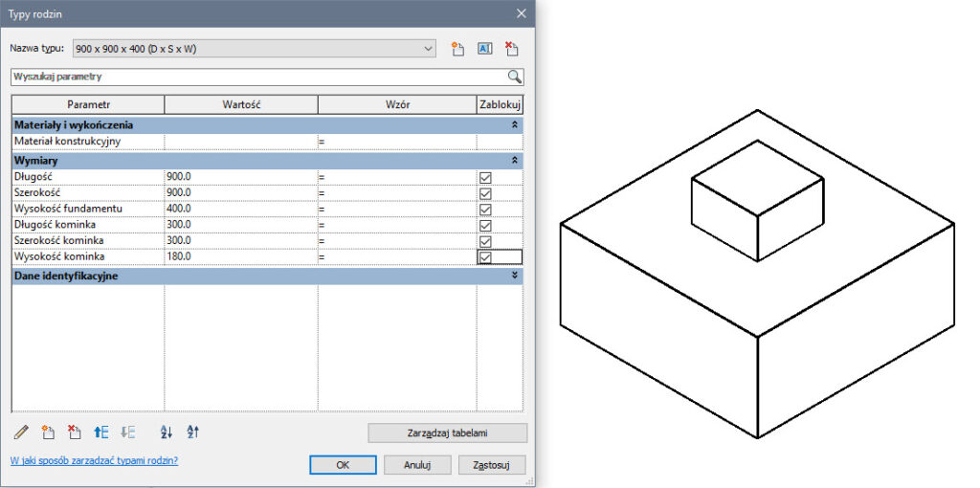The width and height of the screenshot is (980, 488).
Task: Move the parameter up with the blue arrow
Action: [101, 433]
